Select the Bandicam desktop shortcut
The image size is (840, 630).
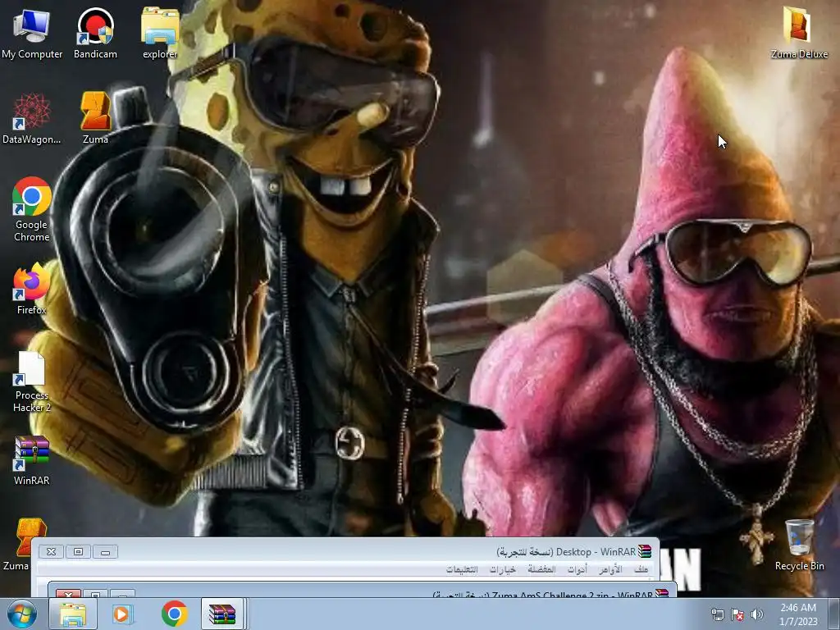click(95, 33)
